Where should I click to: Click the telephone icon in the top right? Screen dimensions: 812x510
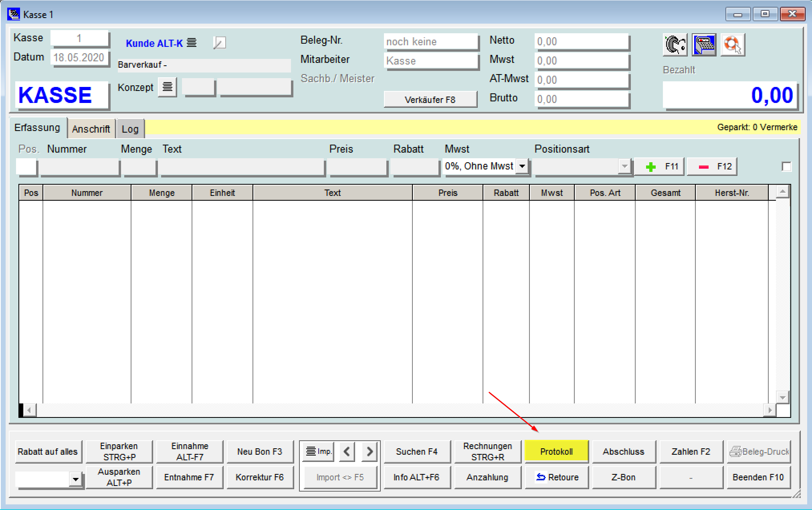tap(675, 44)
